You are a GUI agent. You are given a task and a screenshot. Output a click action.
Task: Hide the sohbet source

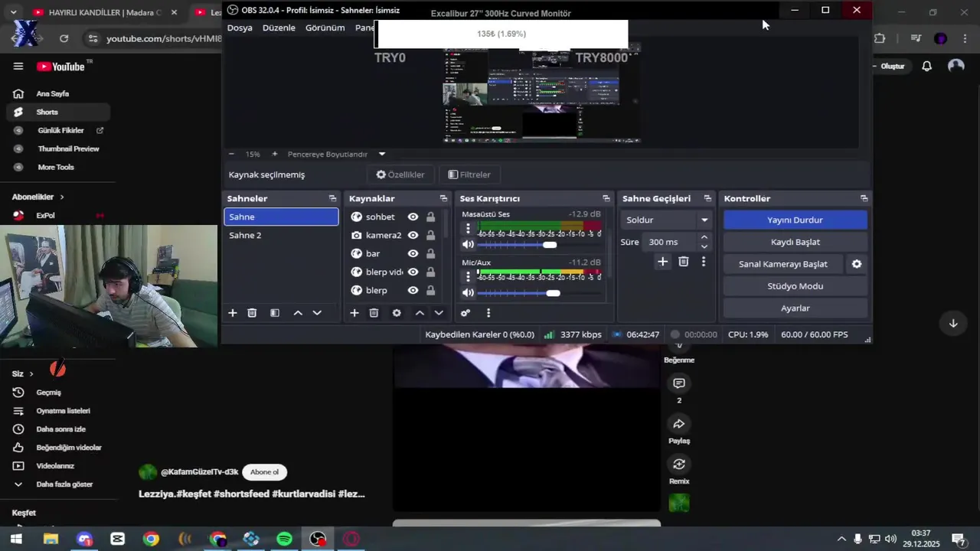413,217
